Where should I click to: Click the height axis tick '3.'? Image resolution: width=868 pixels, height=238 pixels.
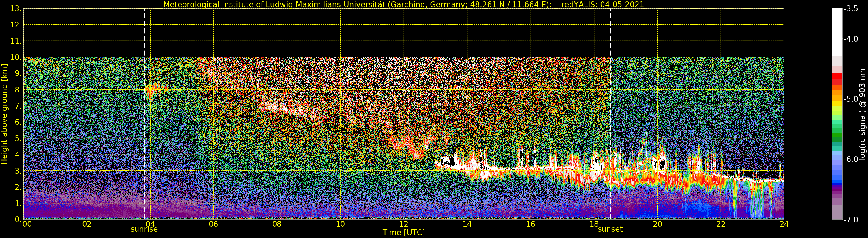point(18,171)
